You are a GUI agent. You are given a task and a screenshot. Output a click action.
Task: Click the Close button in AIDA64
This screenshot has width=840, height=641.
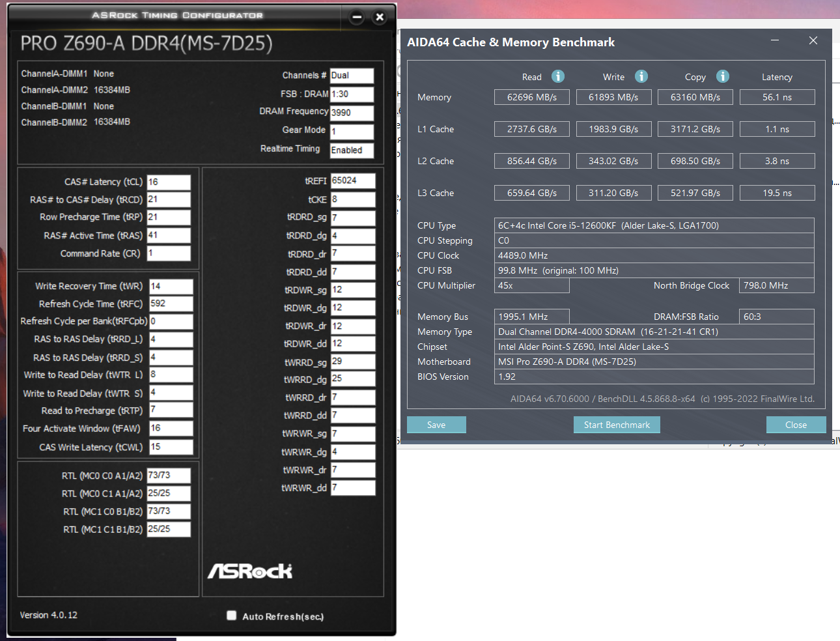(x=796, y=425)
